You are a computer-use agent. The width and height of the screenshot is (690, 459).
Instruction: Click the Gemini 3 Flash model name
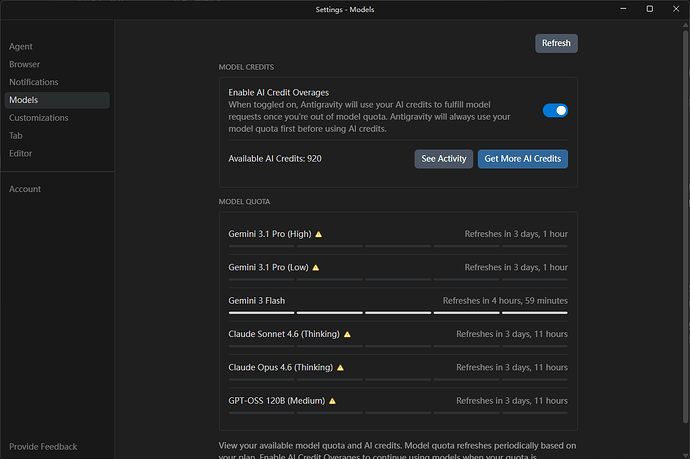(x=257, y=301)
